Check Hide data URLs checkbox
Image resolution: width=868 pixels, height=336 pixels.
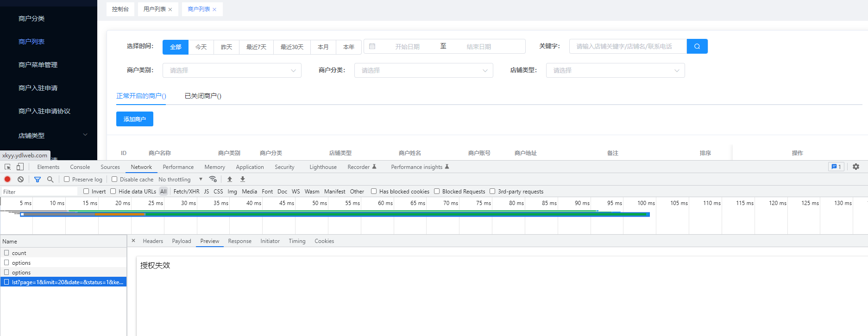point(113,191)
